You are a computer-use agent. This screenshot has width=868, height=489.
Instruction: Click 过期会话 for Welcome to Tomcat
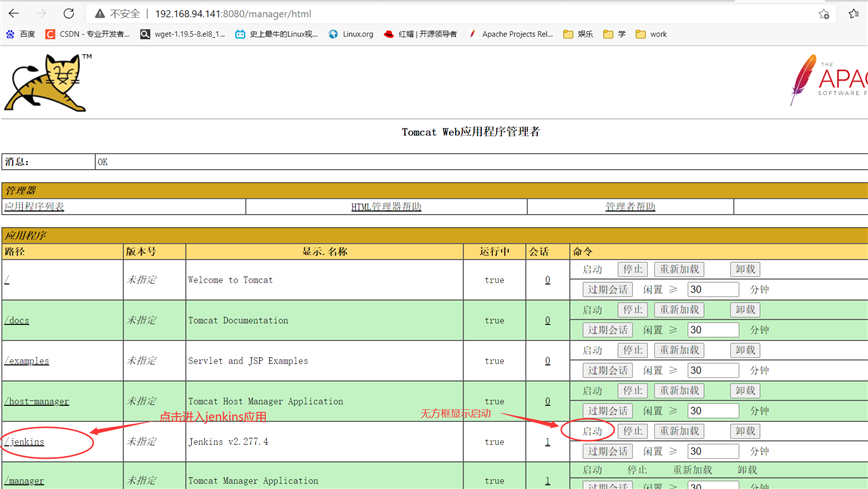click(x=607, y=289)
